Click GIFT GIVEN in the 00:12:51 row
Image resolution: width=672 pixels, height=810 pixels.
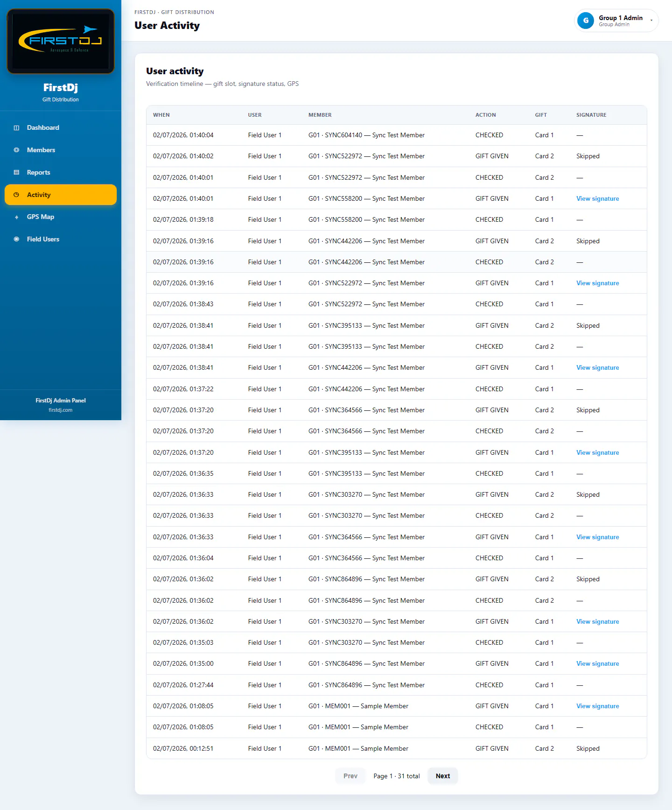coord(492,749)
